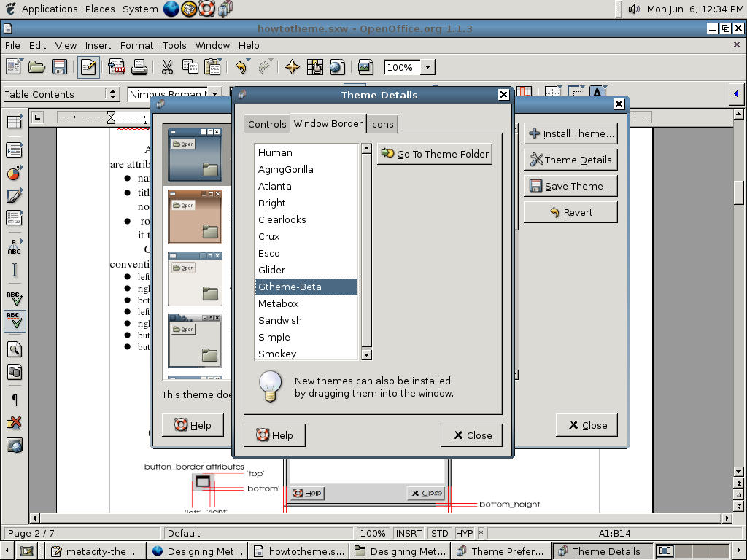The height and width of the screenshot is (560, 747).
Task: Run spellcheck ABC checkmark icon
Action: (x=15, y=298)
